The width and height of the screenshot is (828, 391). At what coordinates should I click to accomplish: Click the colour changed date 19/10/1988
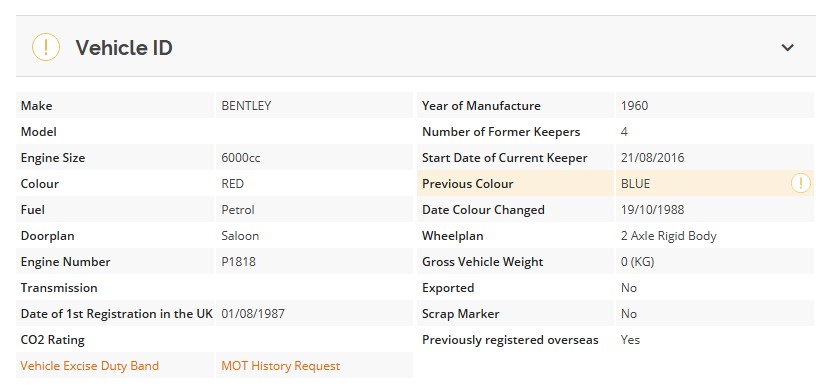pos(652,210)
